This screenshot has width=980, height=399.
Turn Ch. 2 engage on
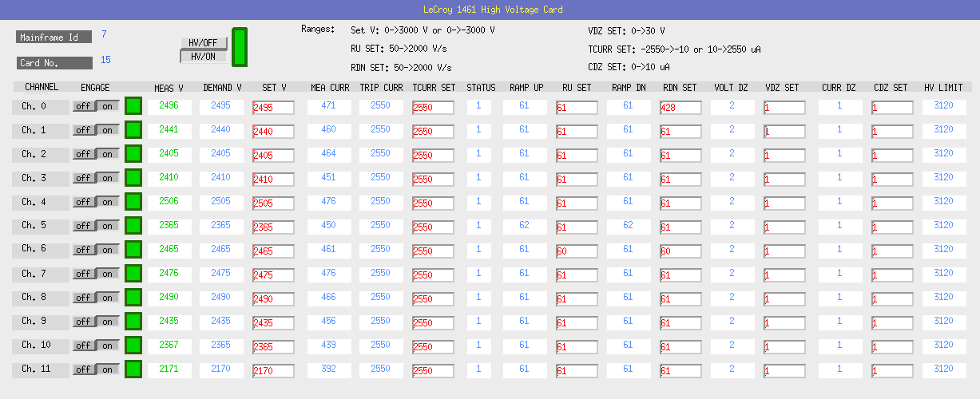[x=108, y=154]
